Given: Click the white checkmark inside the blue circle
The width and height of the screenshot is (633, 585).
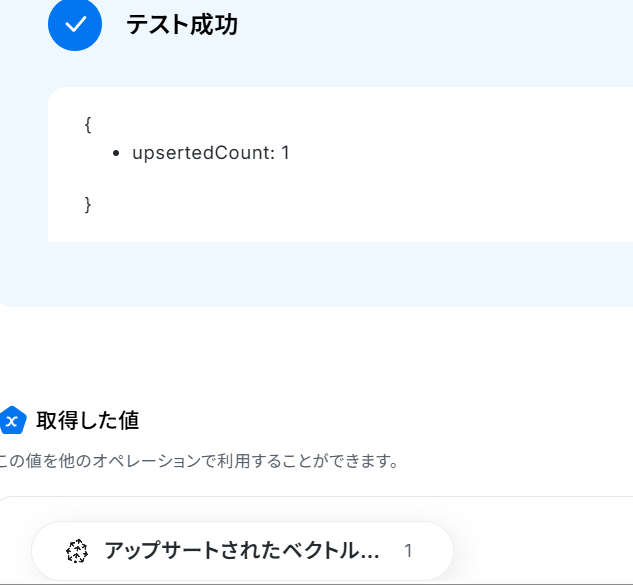Looking at the screenshot, I should click(75, 25).
